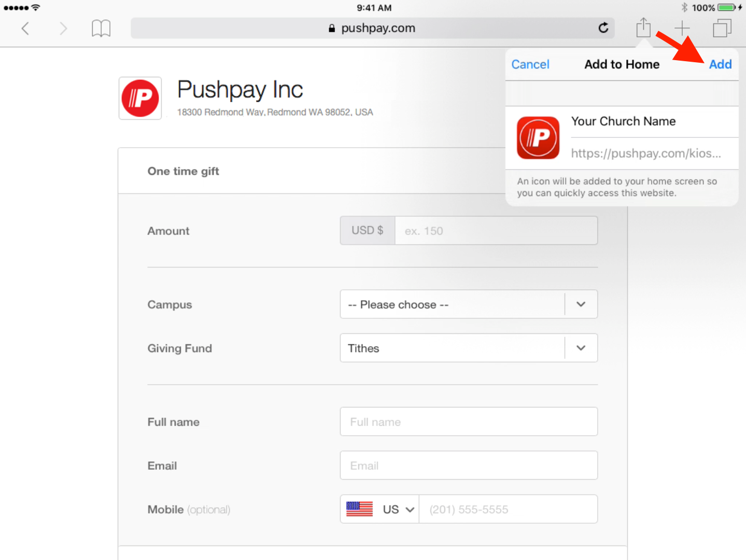This screenshot has width=746, height=560.
Task: Tap the share sheet icon
Action: point(643,27)
